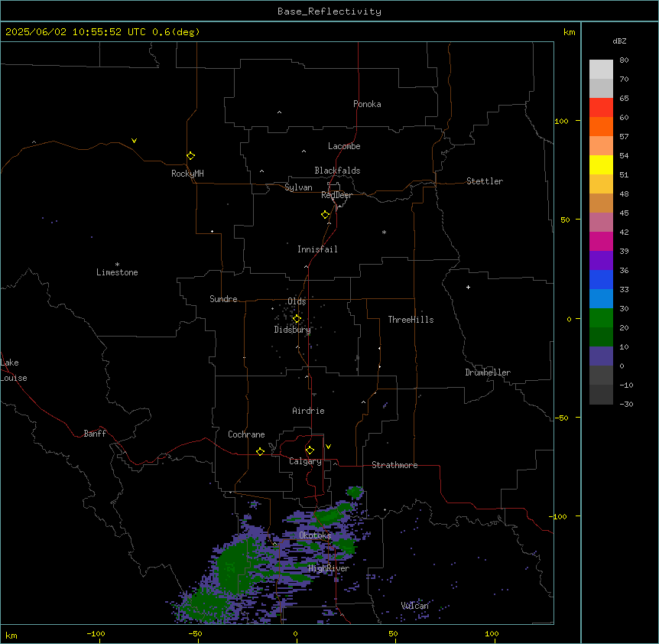Click the RockyMH town label
The image size is (659, 644).
click(187, 174)
